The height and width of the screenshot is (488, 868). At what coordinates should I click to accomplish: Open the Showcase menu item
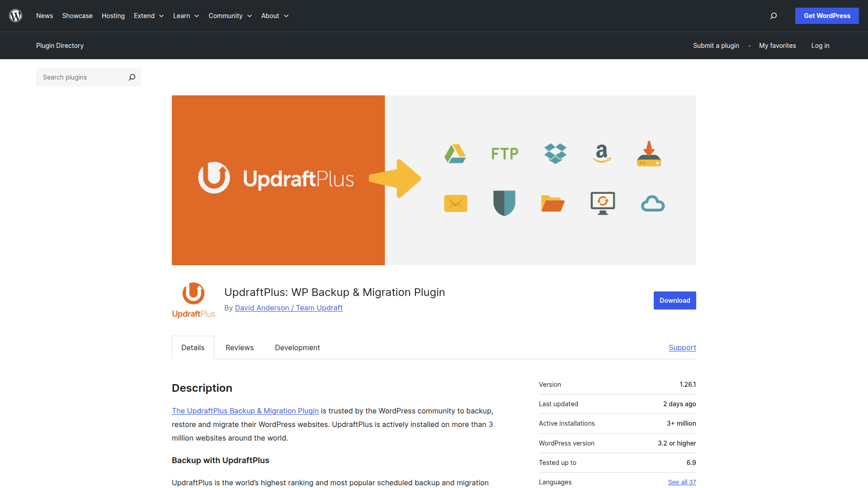[77, 16]
